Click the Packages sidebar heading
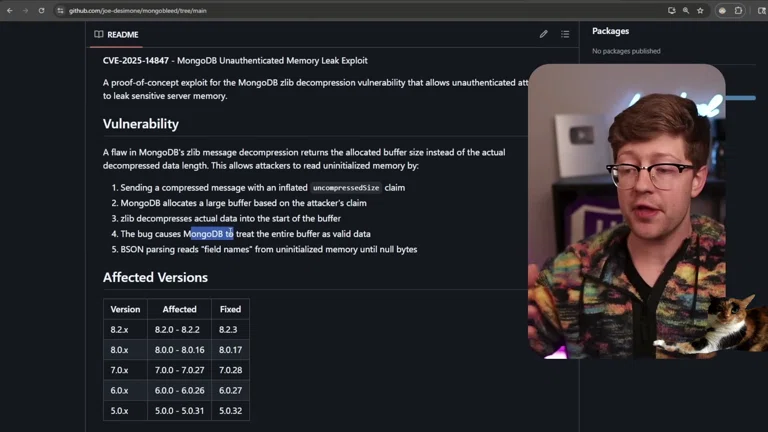The image size is (768, 432). point(610,31)
